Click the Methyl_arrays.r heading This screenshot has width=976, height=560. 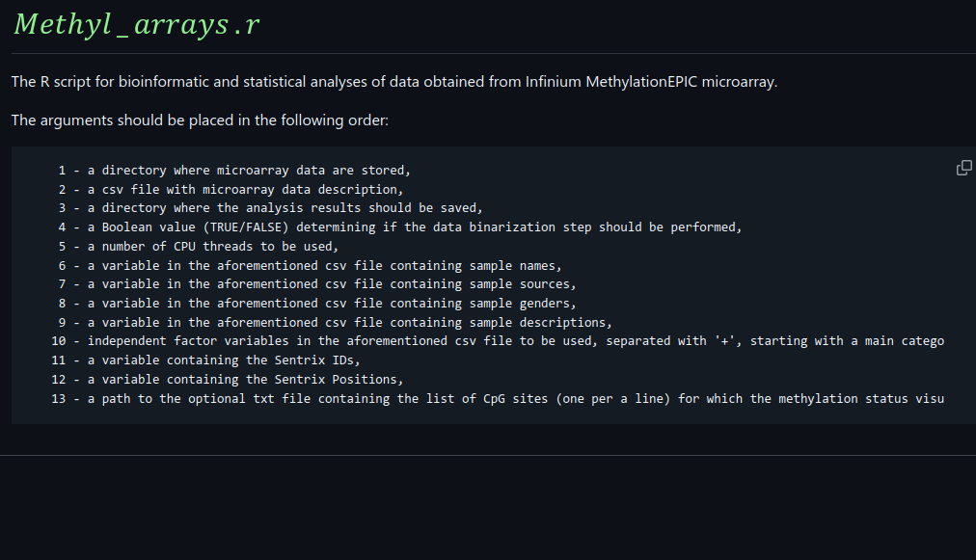[137, 25]
